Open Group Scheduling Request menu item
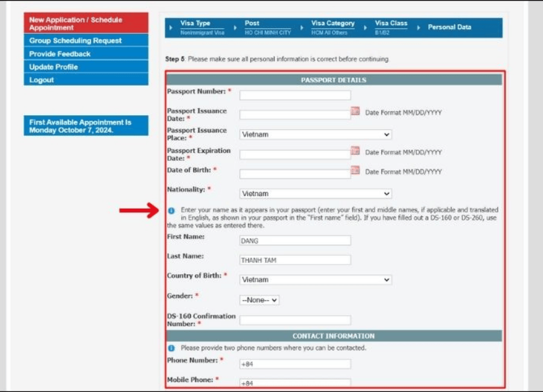 click(86, 40)
